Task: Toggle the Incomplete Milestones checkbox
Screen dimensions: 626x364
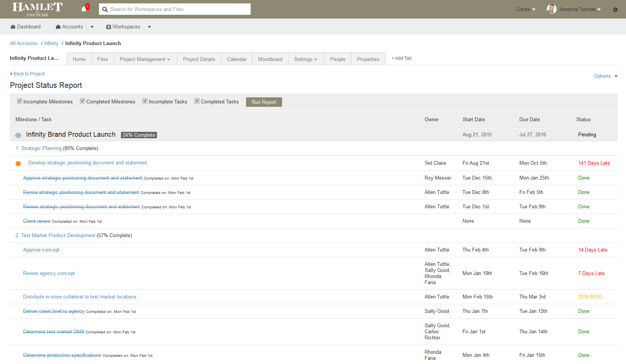Action: (x=19, y=101)
